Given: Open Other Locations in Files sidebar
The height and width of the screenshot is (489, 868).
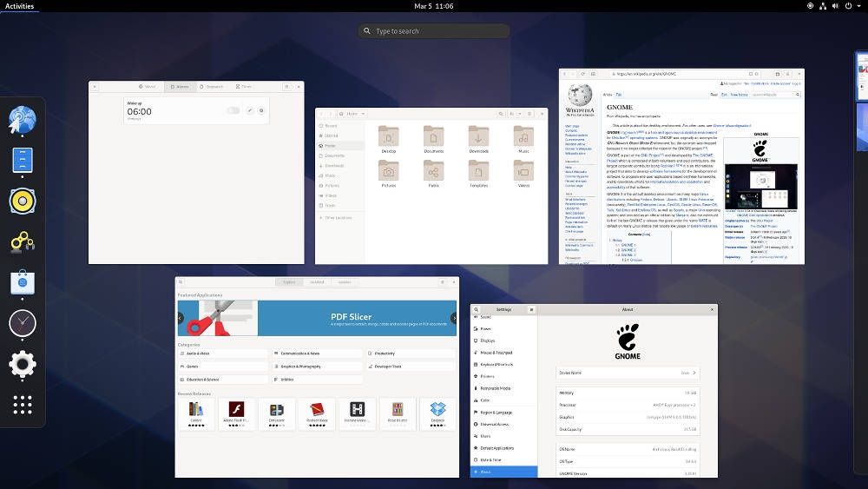Looking at the screenshot, I should coord(340,218).
